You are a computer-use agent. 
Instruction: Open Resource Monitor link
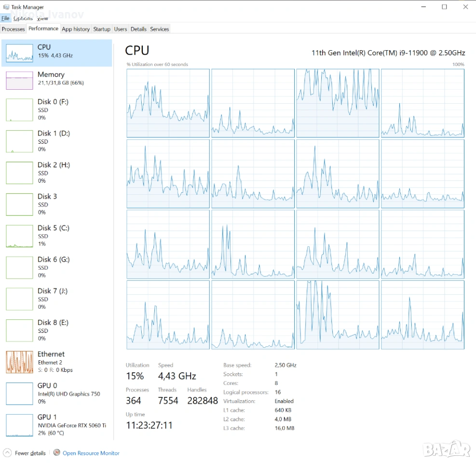pyautogui.click(x=91, y=453)
